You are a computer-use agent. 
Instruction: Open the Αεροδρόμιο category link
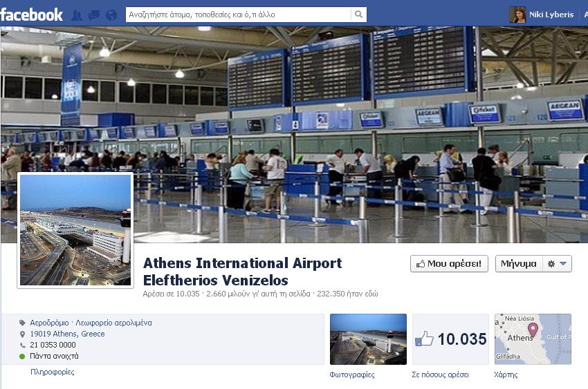pyautogui.click(x=50, y=323)
